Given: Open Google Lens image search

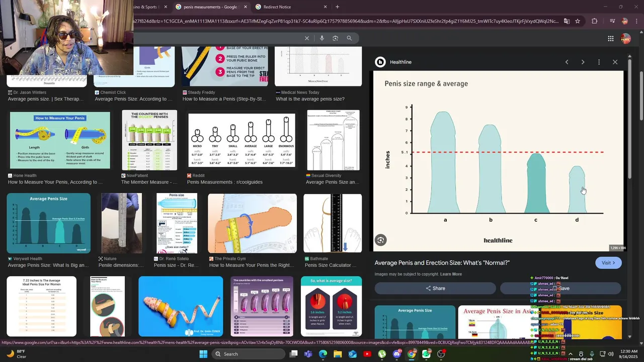Looking at the screenshot, I should pyautogui.click(x=335, y=38).
